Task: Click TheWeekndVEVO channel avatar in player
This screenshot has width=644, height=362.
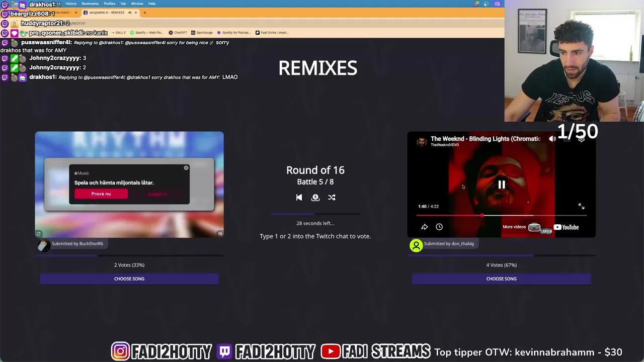Action: (x=421, y=141)
